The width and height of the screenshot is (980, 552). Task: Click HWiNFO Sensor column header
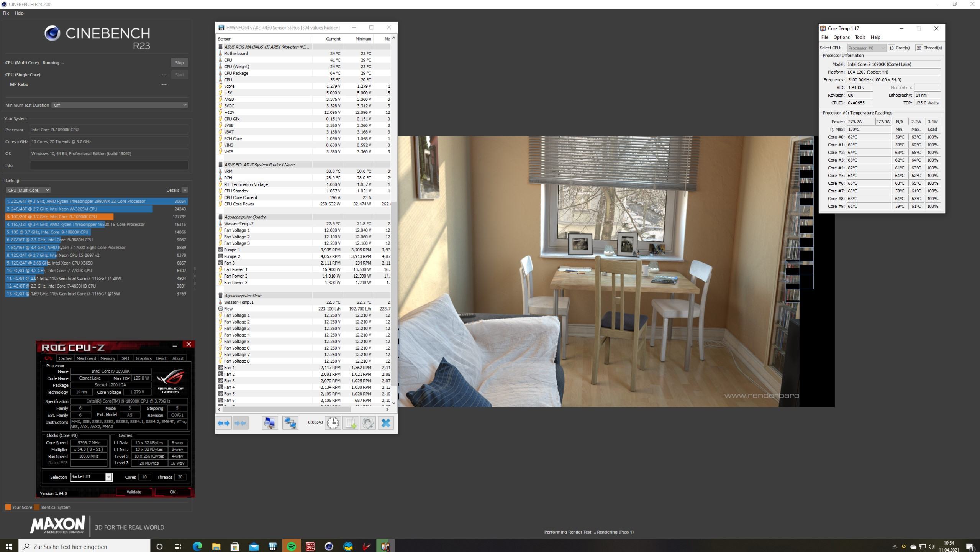(264, 39)
